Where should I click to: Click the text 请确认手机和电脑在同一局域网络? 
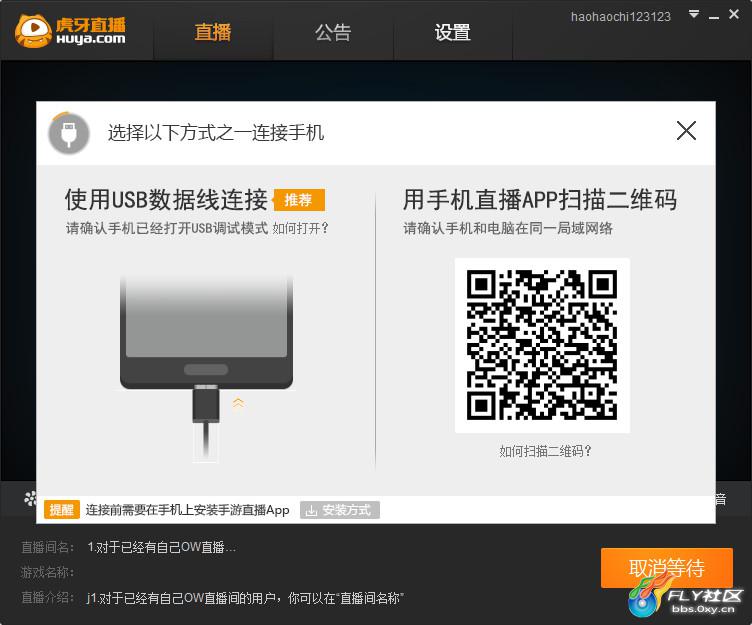click(508, 228)
